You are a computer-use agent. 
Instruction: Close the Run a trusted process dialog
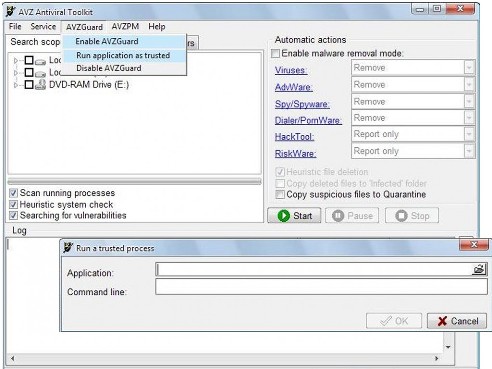click(474, 245)
